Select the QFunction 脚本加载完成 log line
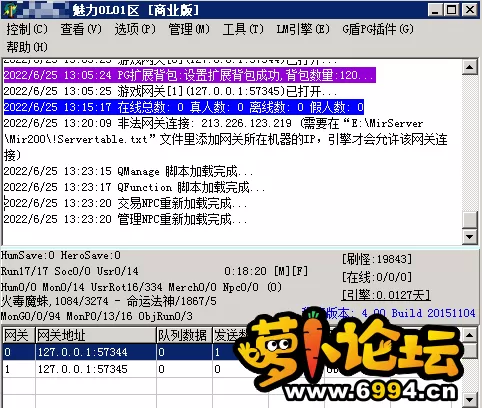Image resolution: width=482 pixels, height=408 pixels. coord(134,187)
